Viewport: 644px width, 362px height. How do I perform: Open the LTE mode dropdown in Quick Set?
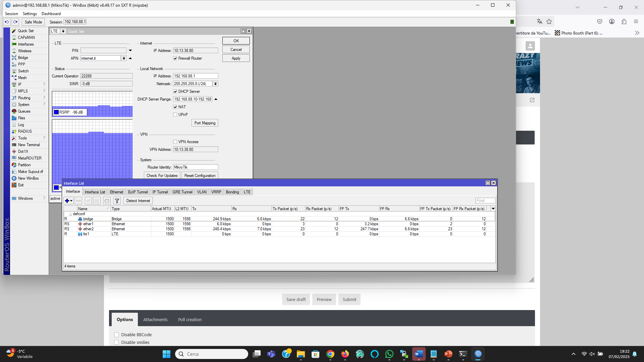[63, 31]
